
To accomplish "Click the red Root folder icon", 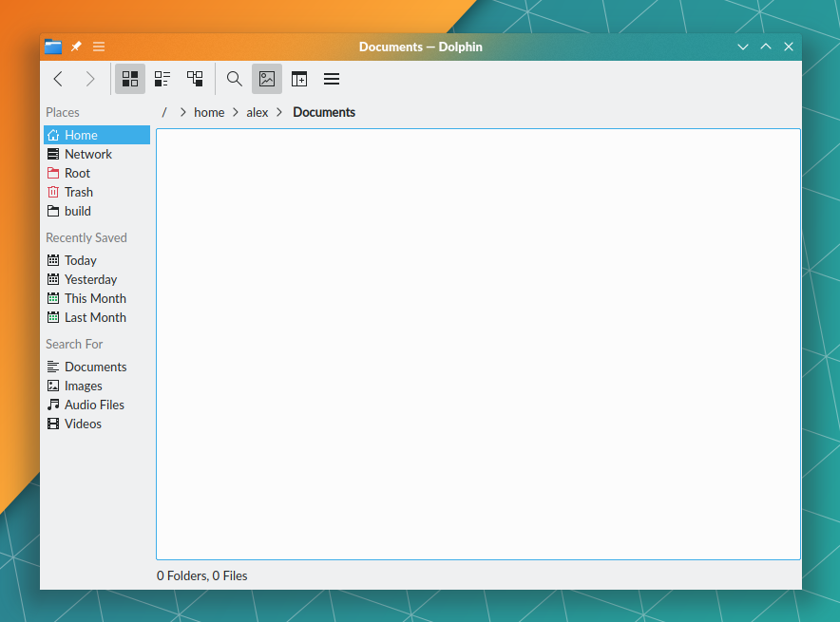I will coord(53,173).
